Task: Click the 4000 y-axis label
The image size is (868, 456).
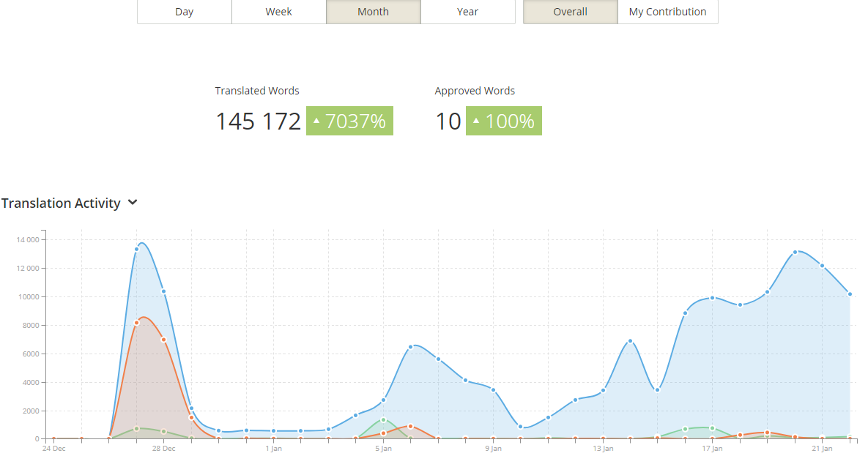Action: coord(31,382)
